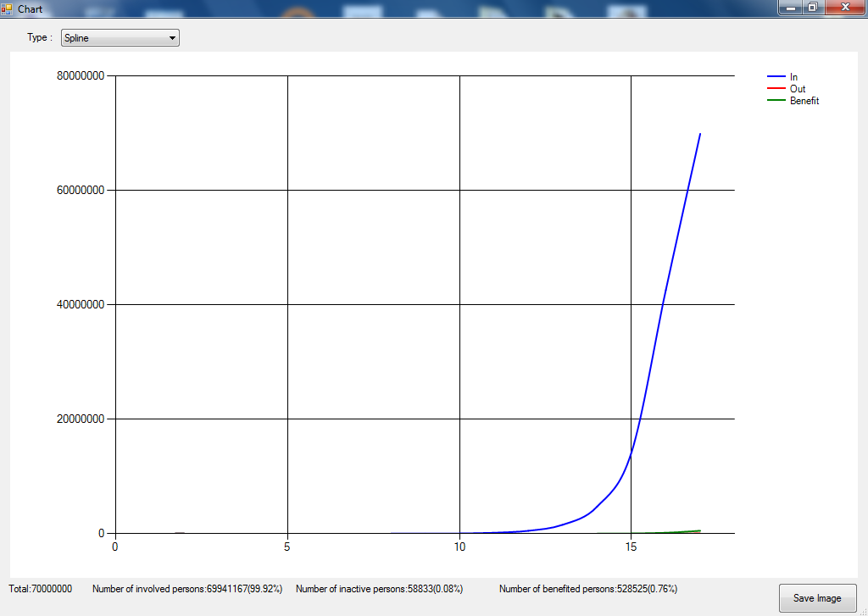This screenshot has width=868, height=616.
Task: Click the Save Image button
Action: [x=817, y=598]
